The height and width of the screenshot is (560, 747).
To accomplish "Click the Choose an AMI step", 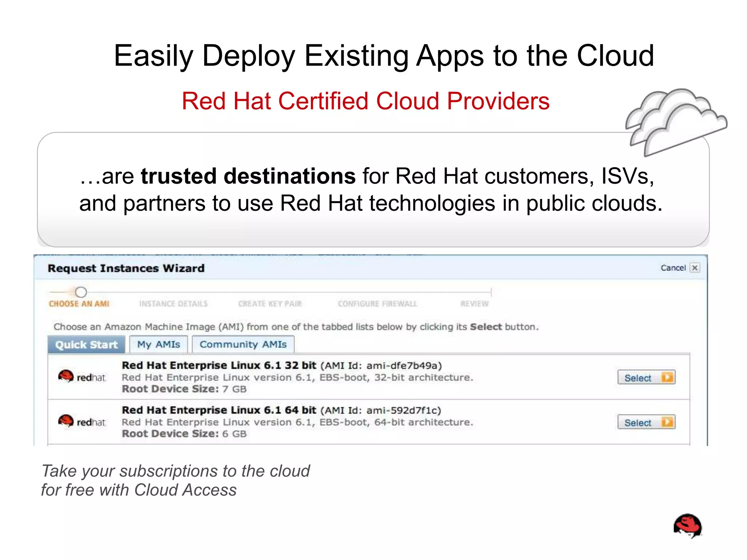I will coord(79,304).
